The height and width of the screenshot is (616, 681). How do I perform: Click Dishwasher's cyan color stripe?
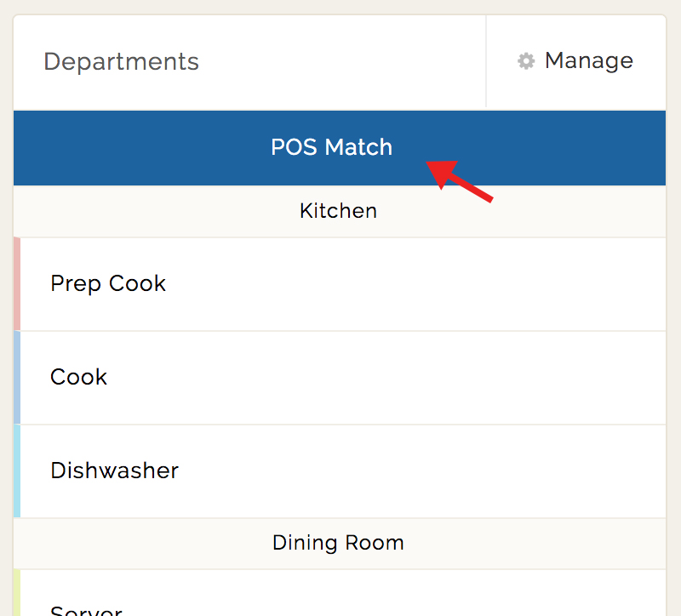(17, 471)
